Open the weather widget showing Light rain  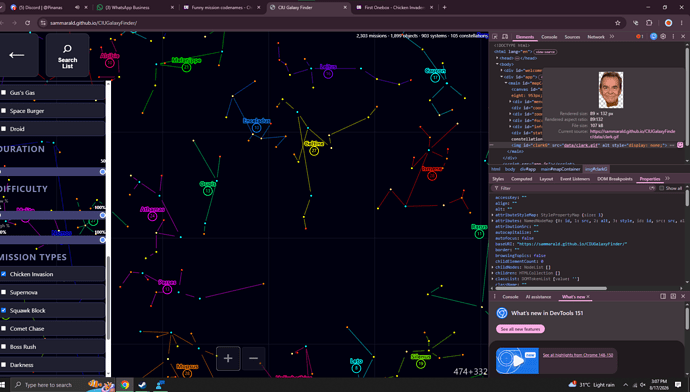coord(591,385)
